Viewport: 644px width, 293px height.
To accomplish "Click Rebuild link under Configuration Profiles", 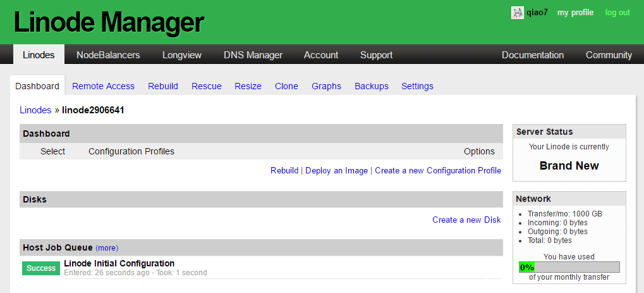I will tap(284, 170).
